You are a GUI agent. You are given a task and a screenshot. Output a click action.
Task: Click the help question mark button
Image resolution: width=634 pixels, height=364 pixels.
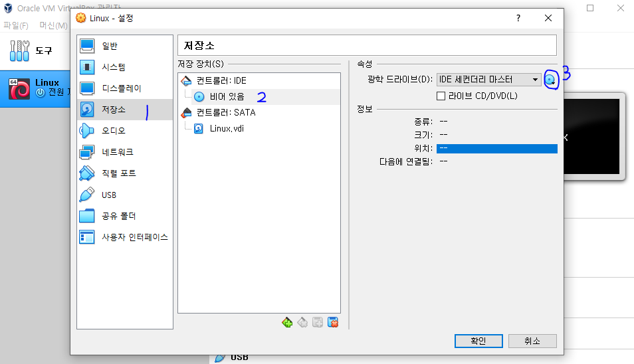point(518,18)
